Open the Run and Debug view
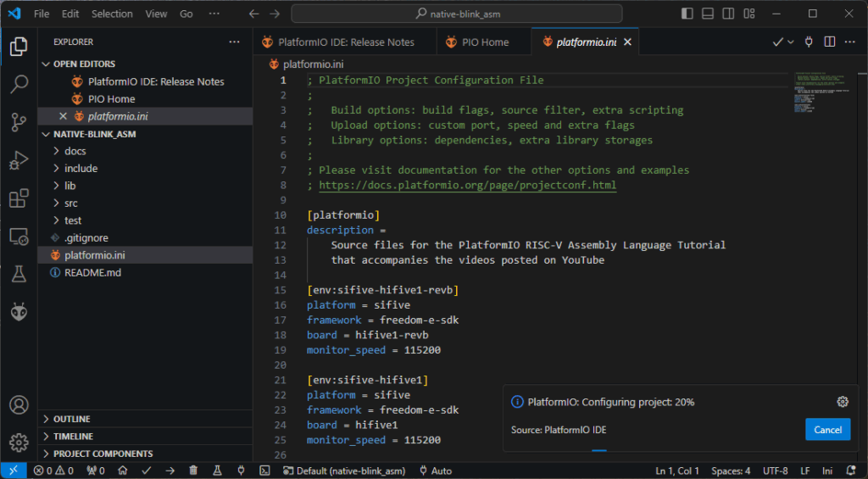This screenshot has height=479, width=868. coord(19,160)
